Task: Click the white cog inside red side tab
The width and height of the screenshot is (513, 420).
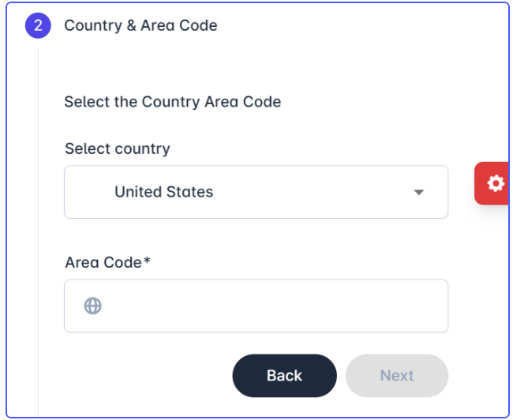Action: tap(496, 183)
